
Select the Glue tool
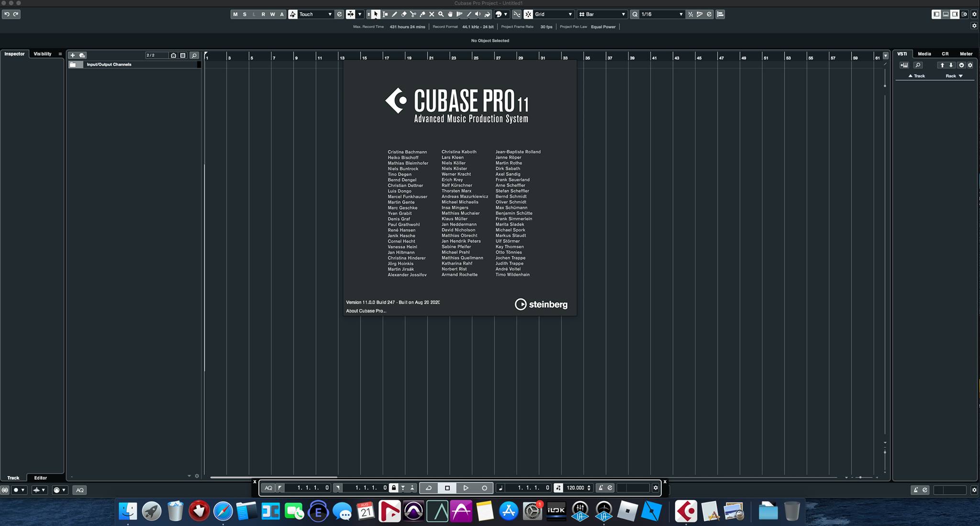422,14
